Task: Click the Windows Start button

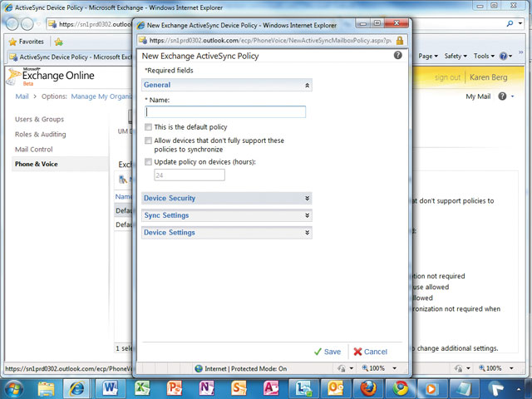Action: coord(14,387)
